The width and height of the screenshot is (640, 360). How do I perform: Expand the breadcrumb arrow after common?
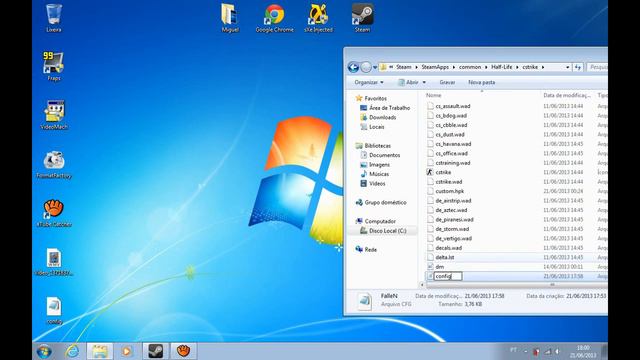click(486, 67)
